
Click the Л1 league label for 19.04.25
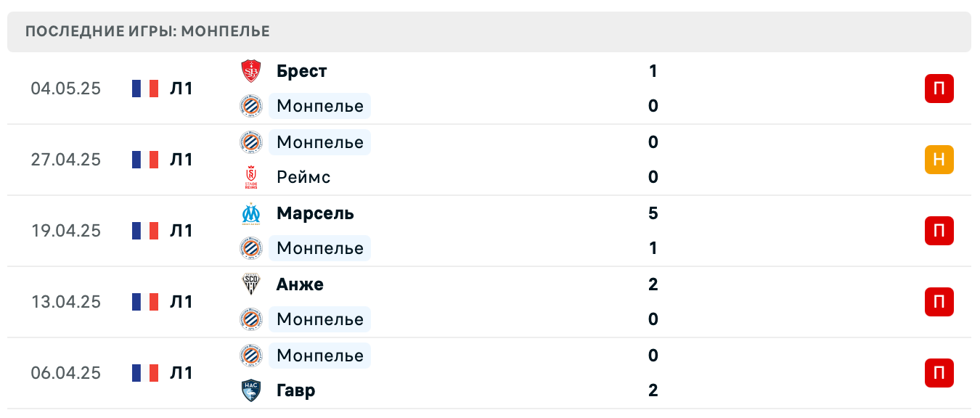click(181, 231)
